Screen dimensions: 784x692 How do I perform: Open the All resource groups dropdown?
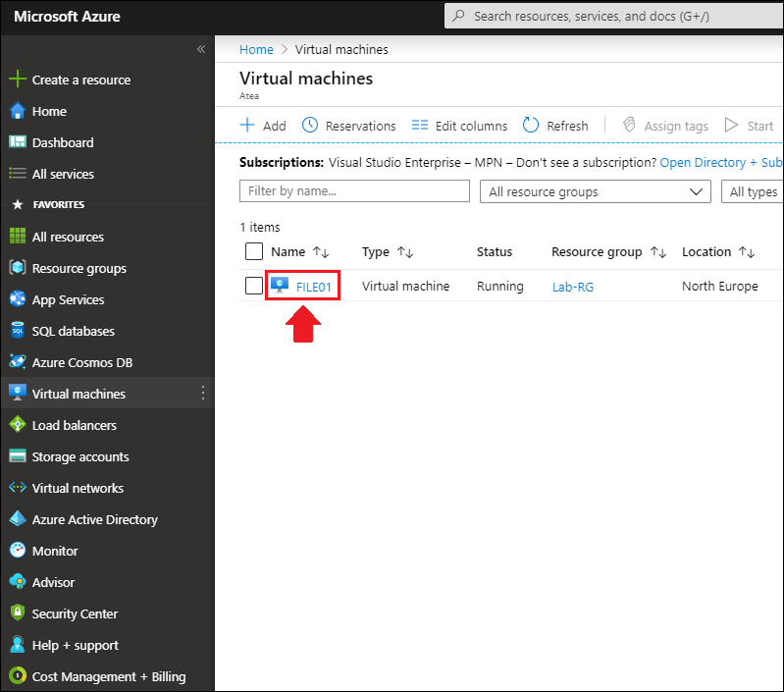[x=595, y=191]
